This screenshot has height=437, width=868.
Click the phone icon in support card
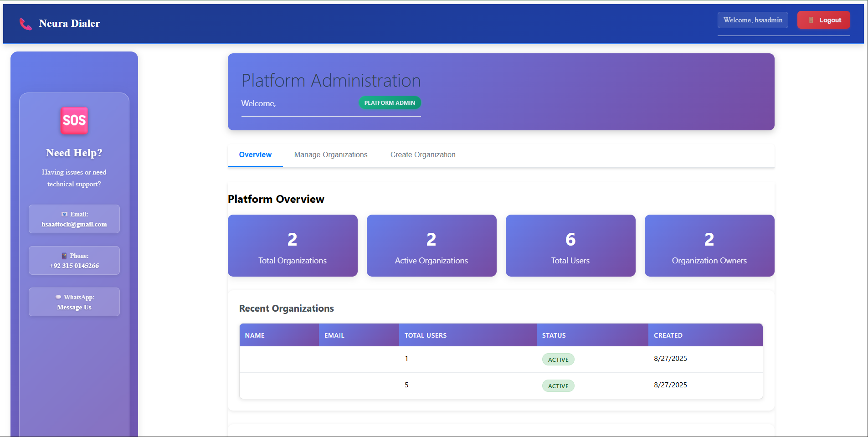[64, 256]
